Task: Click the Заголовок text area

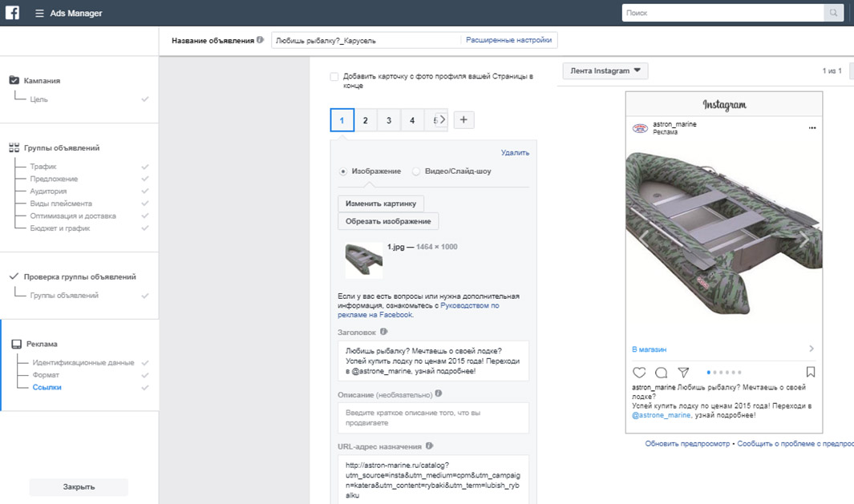Action: 433,361
